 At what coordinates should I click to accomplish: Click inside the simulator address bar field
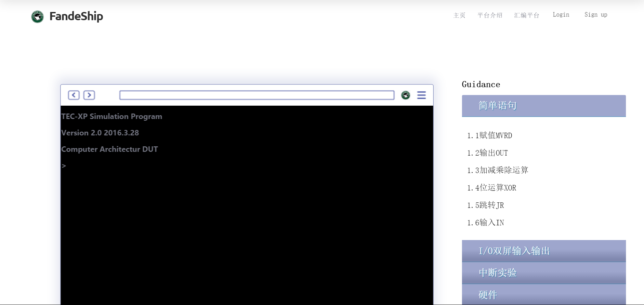(257, 95)
